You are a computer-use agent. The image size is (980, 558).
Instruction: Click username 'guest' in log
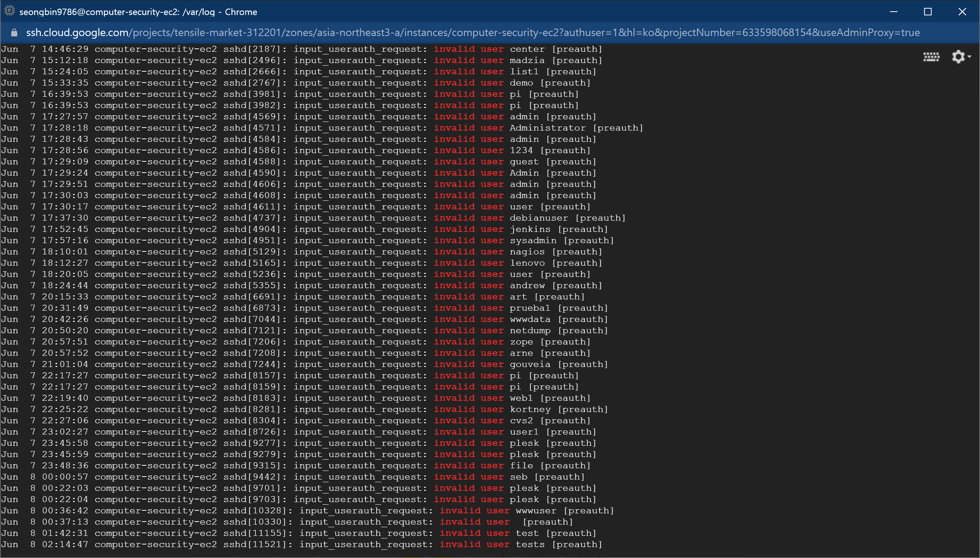[x=524, y=162]
